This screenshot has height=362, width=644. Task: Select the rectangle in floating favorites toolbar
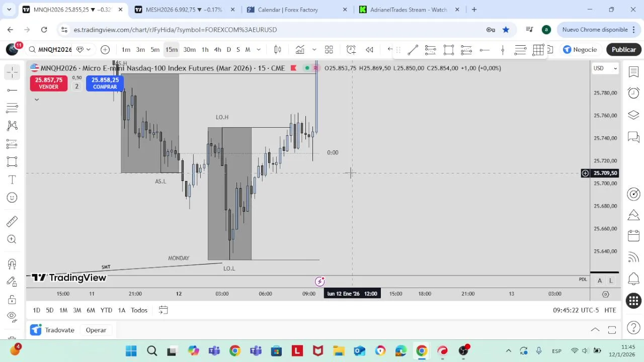tap(448, 50)
